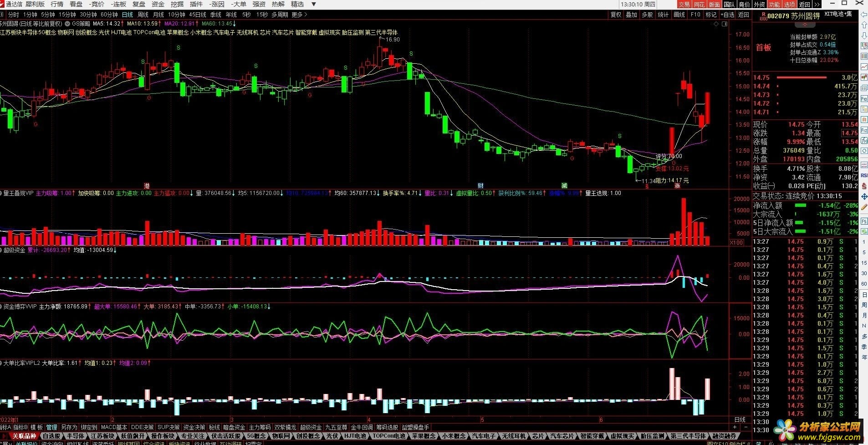
Task: Click the '+' button at bottom right of chart
Action: click(x=734, y=427)
